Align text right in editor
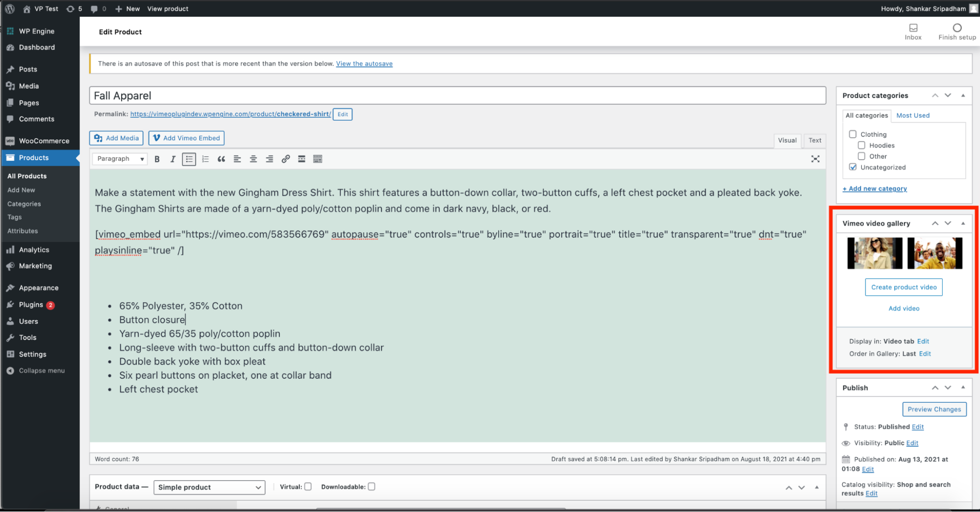980x512 pixels. point(270,159)
